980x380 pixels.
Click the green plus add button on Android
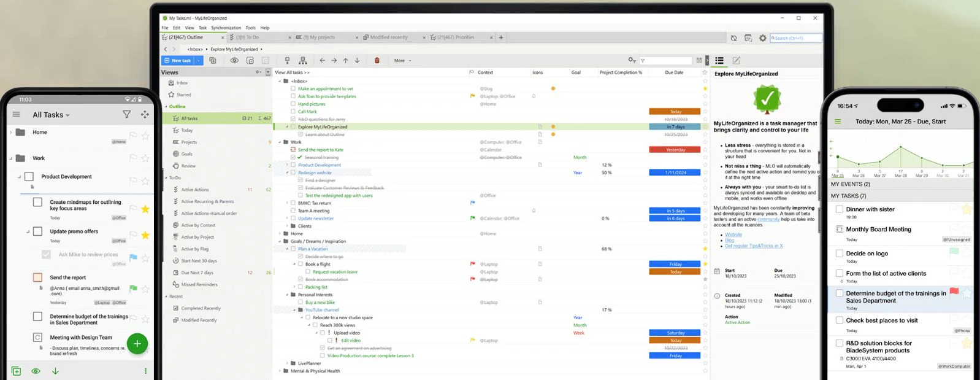pos(137,344)
